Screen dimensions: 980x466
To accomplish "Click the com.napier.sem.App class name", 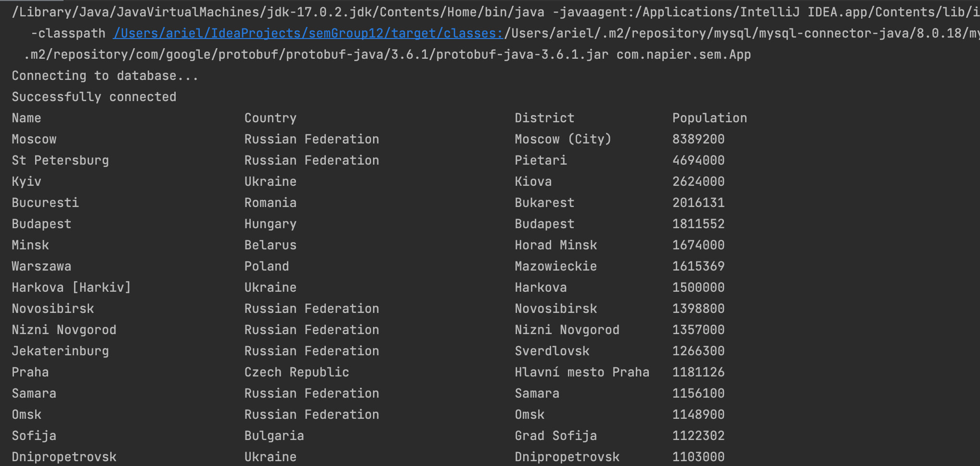I will coord(683,54).
